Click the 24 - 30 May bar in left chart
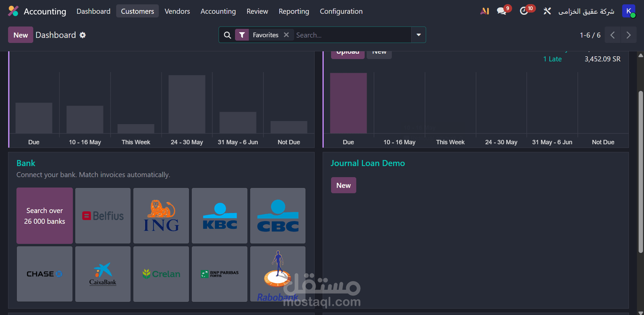 pyautogui.click(x=187, y=104)
